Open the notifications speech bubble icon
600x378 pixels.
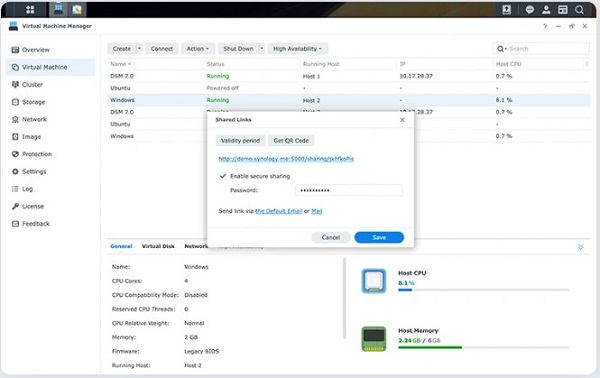[530, 10]
